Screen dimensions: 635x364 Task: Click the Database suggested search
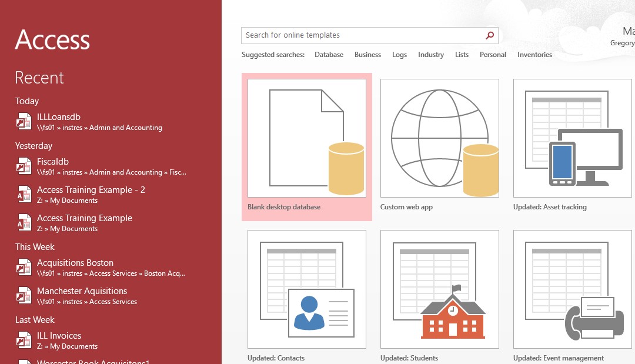(x=329, y=55)
